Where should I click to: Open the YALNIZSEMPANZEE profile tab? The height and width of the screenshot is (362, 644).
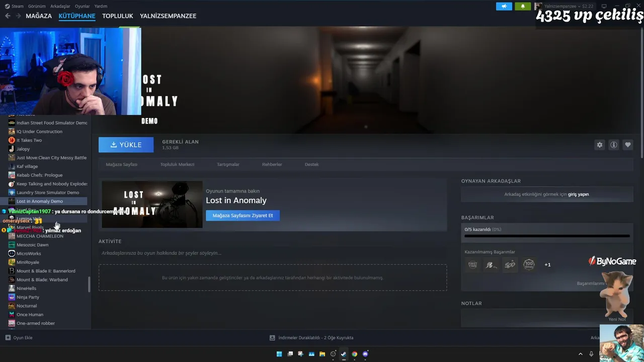click(x=168, y=16)
